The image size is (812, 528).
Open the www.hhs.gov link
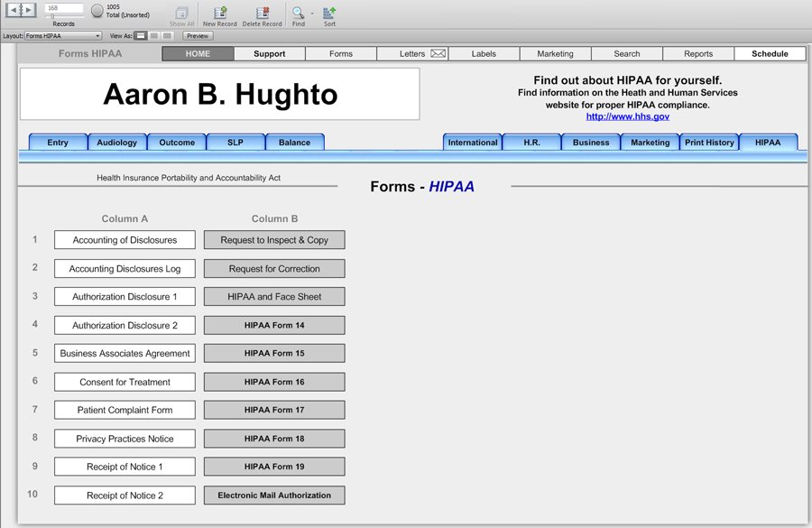[627, 116]
